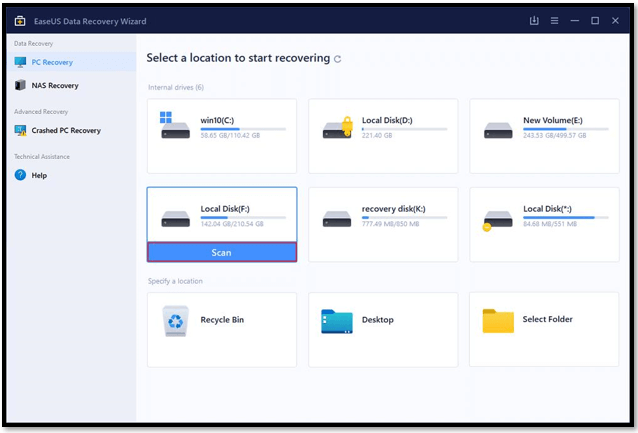Maximize the EaseUS window
The image size is (638, 433).
click(595, 20)
